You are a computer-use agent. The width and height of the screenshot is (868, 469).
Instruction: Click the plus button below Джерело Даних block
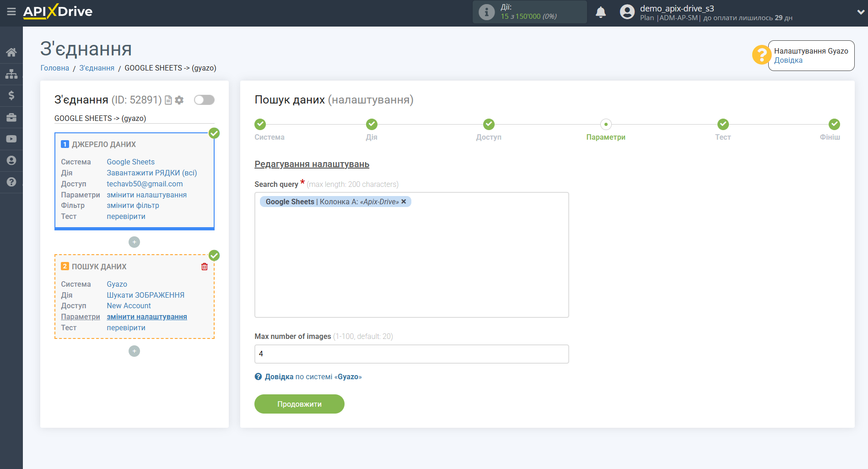(134, 242)
